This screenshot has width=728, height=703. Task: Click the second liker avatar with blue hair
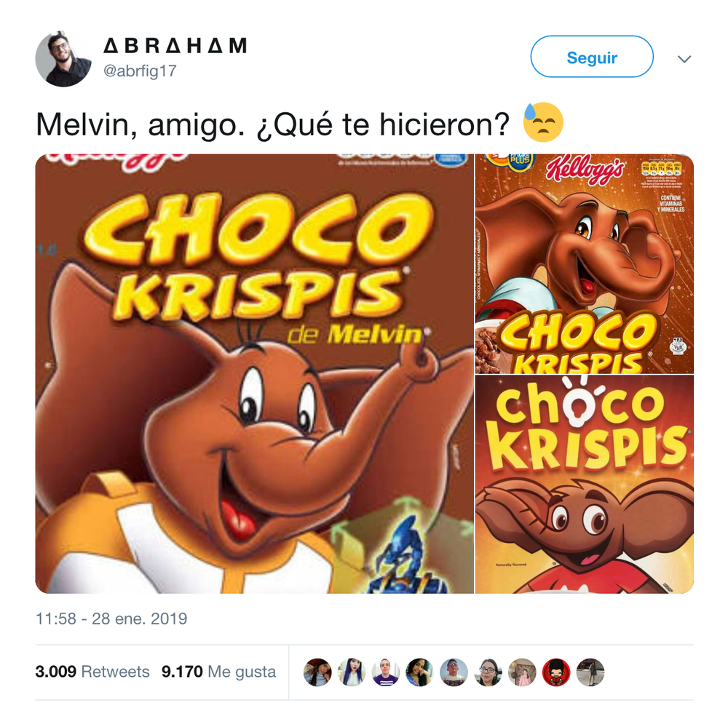[x=352, y=672]
